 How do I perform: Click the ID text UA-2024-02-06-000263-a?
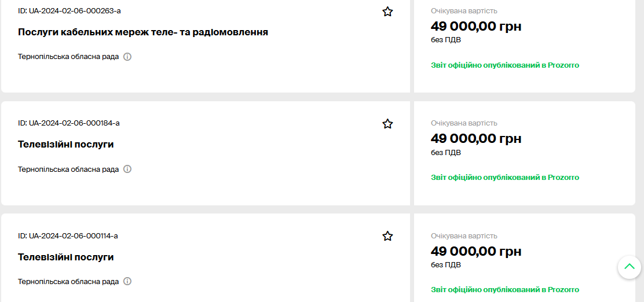point(69,11)
